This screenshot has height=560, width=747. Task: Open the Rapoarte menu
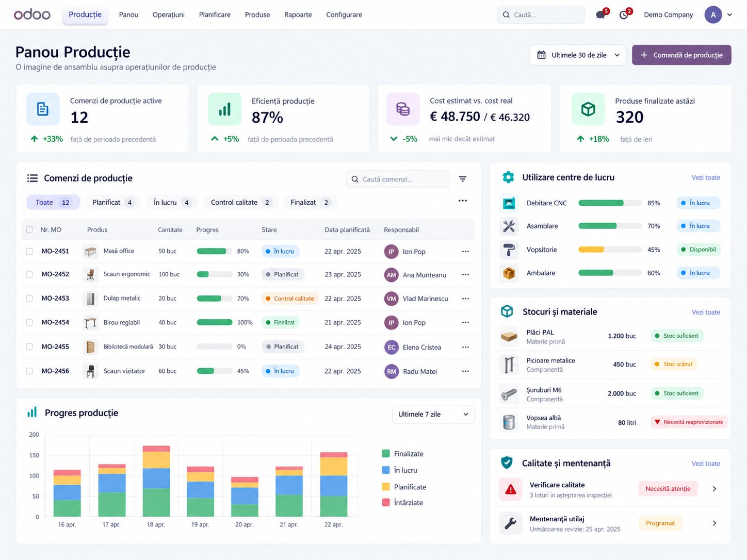pyautogui.click(x=298, y=15)
